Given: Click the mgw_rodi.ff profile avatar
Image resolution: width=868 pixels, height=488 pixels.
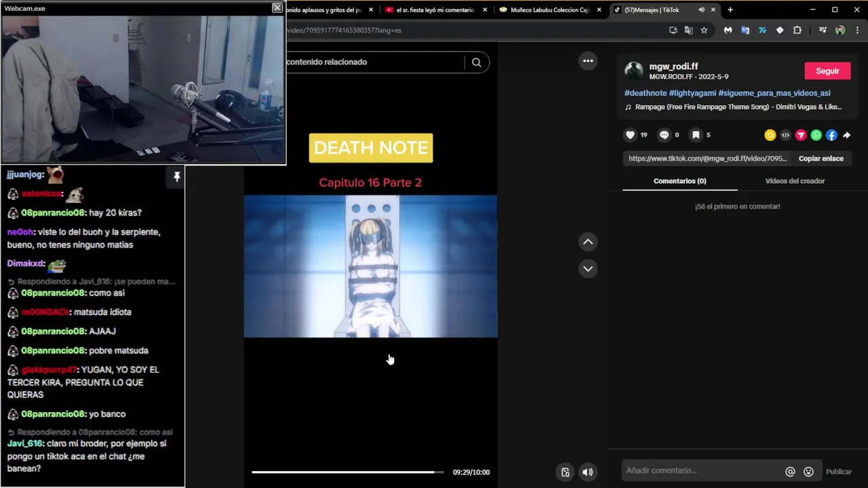Looking at the screenshot, I should (634, 71).
